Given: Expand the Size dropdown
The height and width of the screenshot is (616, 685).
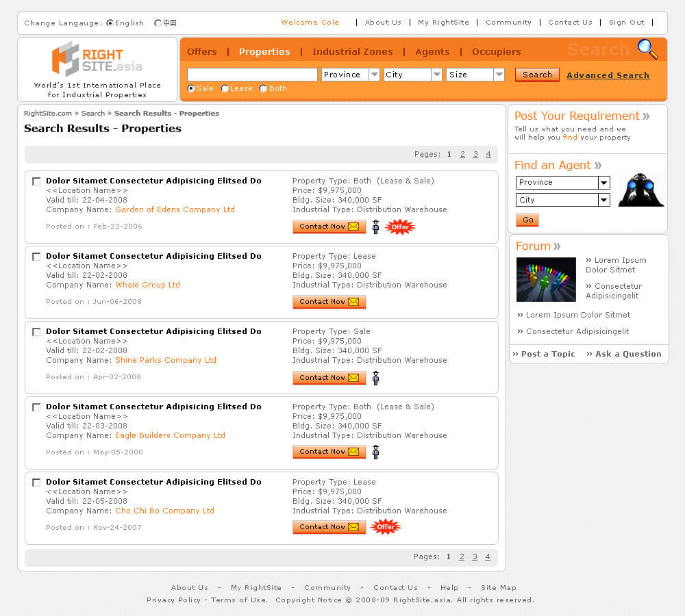Looking at the screenshot, I should pyautogui.click(x=475, y=75).
